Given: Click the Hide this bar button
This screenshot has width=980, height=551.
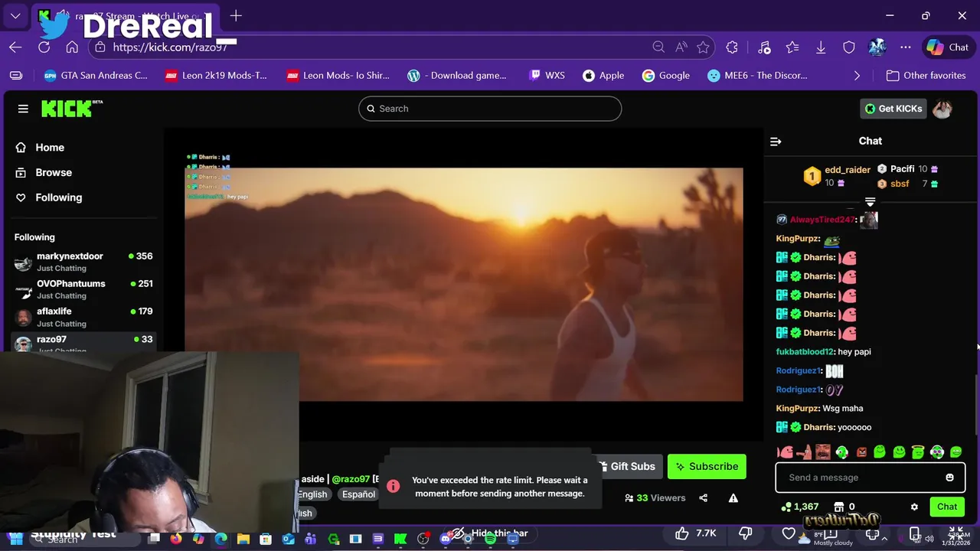Looking at the screenshot, I should pos(492,533).
